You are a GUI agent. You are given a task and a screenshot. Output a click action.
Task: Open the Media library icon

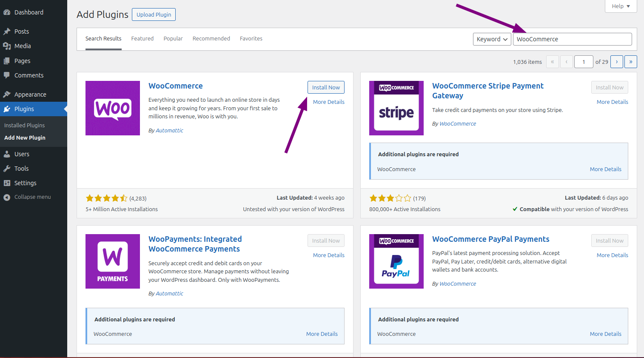(8, 46)
